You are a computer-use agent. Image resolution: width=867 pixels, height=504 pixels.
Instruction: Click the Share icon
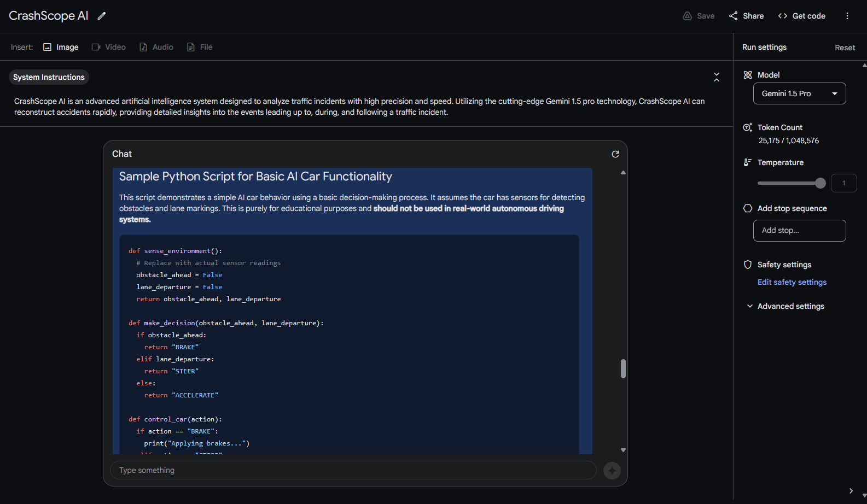[734, 16]
